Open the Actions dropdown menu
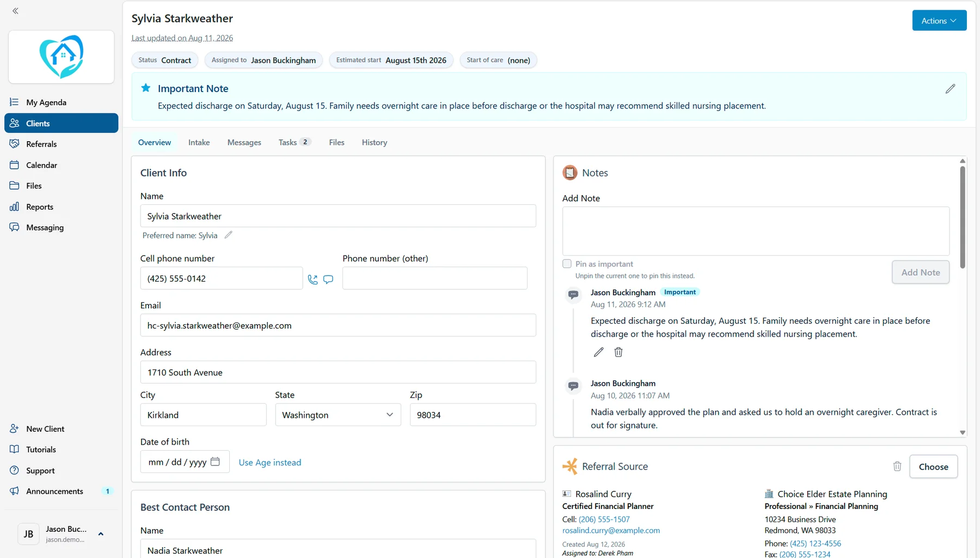Screen dimensions: 980x558 939,21
